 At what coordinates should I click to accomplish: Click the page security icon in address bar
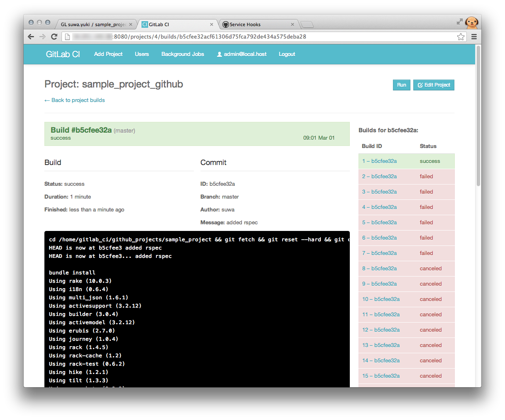67,36
